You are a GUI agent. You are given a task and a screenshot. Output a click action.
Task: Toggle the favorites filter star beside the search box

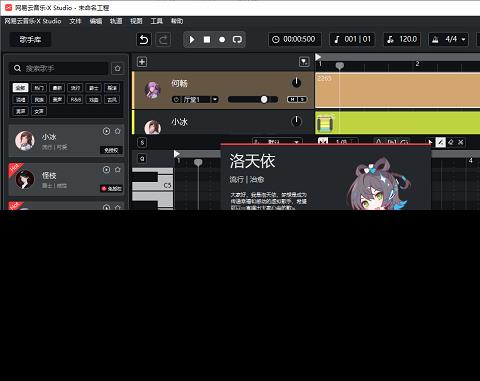tap(117, 68)
